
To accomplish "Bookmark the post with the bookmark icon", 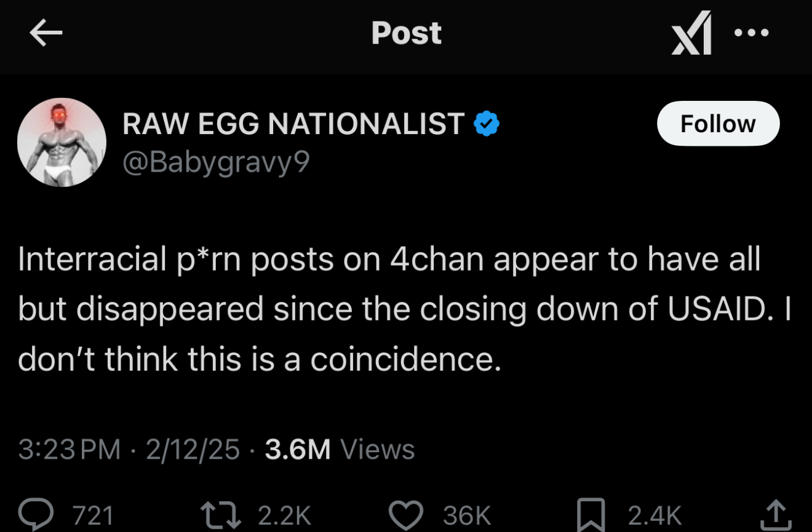I will [591, 514].
